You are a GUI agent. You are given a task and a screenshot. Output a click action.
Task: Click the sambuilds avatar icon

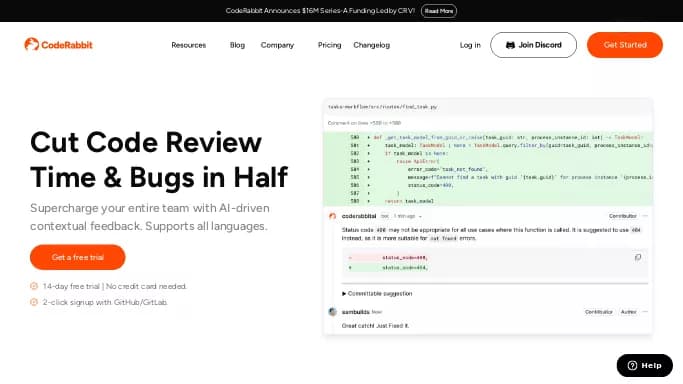click(x=333, y=312)
